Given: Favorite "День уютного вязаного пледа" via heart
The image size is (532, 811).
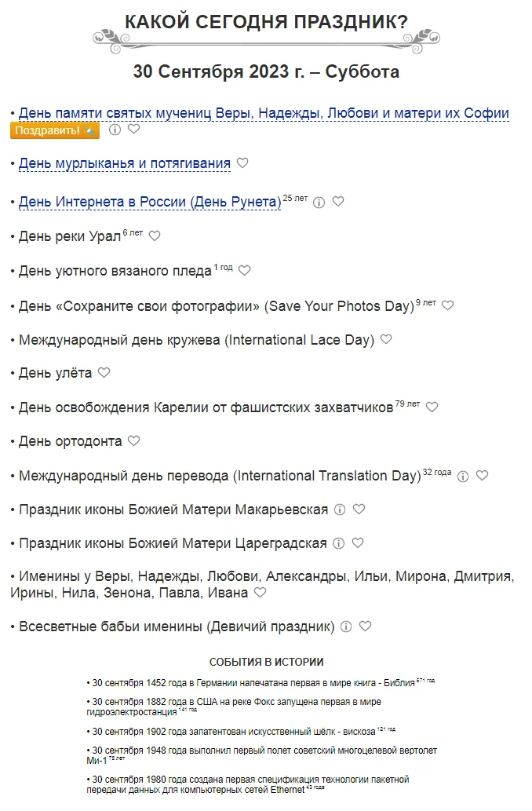Looking at the screenshot, I should 244,270.
